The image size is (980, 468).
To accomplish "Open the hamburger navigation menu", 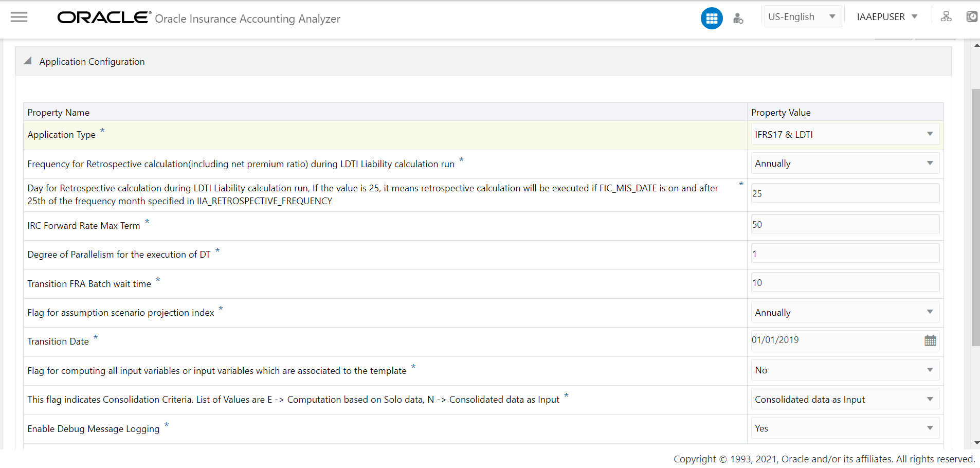I will click(19, 17).
